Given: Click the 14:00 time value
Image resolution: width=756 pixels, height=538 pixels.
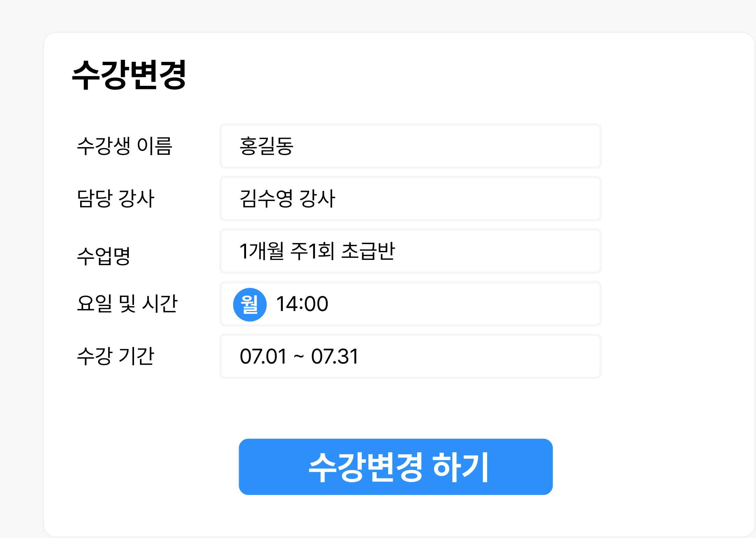Looking at the screenshot, I should (x=302, y=304).
